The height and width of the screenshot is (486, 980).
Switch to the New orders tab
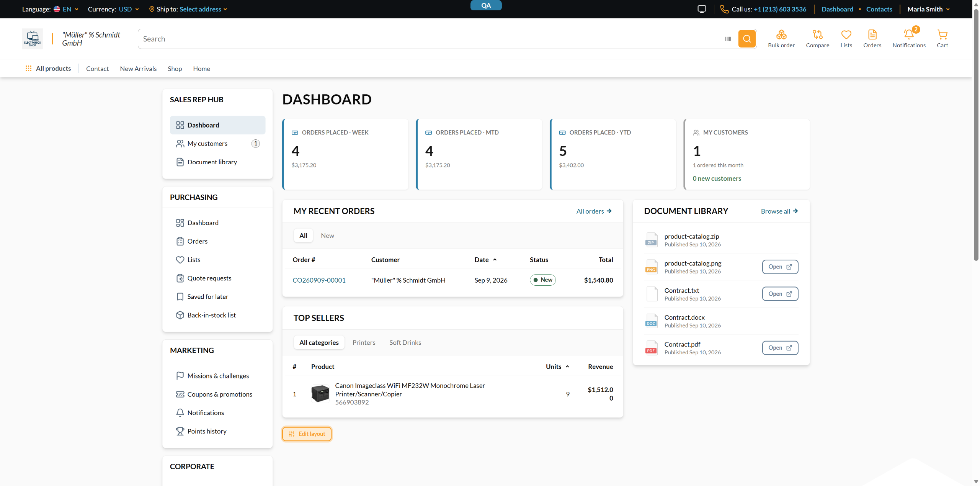click(327, 236)
